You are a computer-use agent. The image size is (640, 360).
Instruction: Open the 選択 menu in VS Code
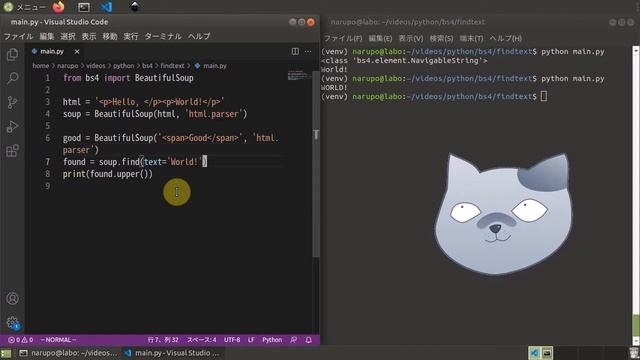[x=68, y=36]
